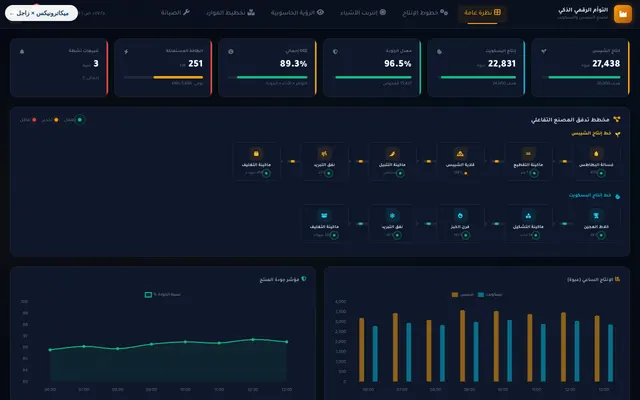The width and height of the screenshot is (640, 400).
Task: Select the chips fryer (قلاية الشيبس) machine icon
Action: pos(460,154)
